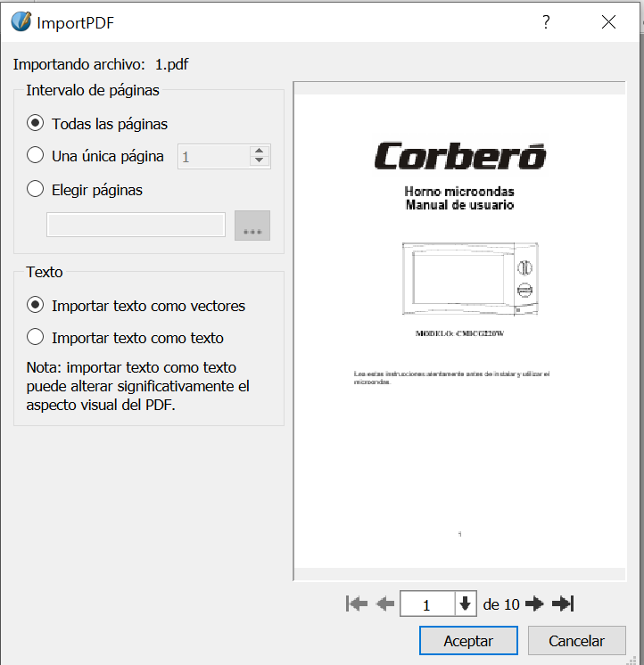Click the Scribus icon in title bar
644x665 pixels.
click(21, 21)
